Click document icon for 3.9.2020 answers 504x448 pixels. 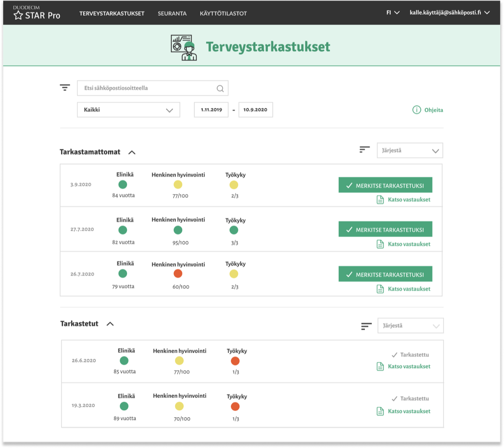pos(380,200)
